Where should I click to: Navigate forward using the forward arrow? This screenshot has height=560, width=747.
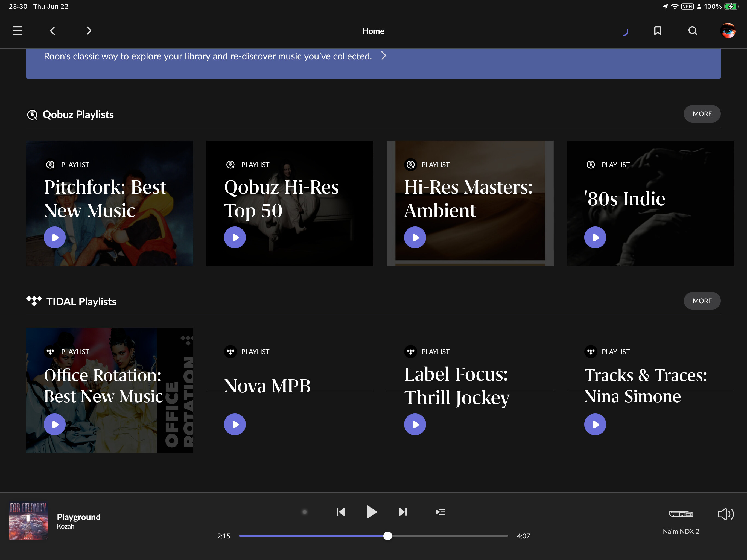click(89, 30)
